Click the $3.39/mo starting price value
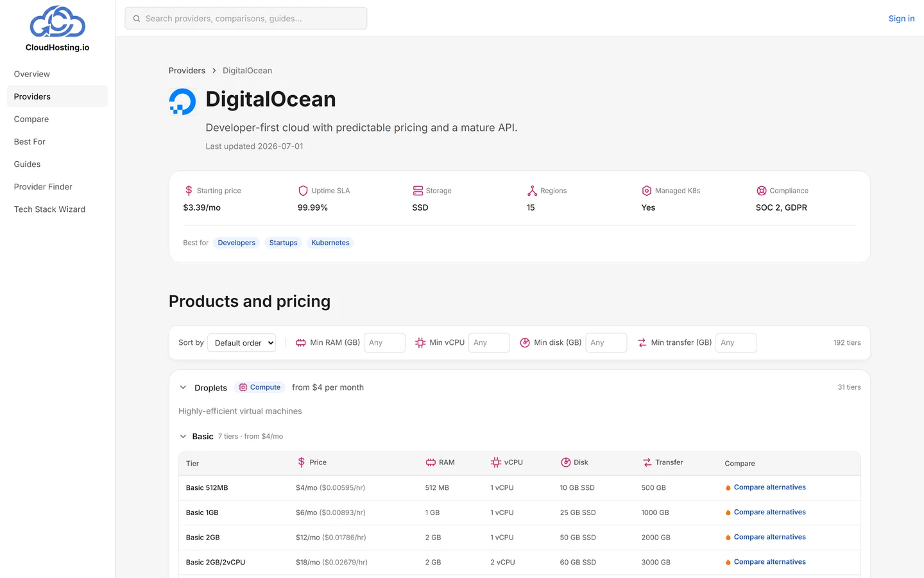The height and width of the screenshot is (578, 924). pyautogui.click(x=202, y=207)
